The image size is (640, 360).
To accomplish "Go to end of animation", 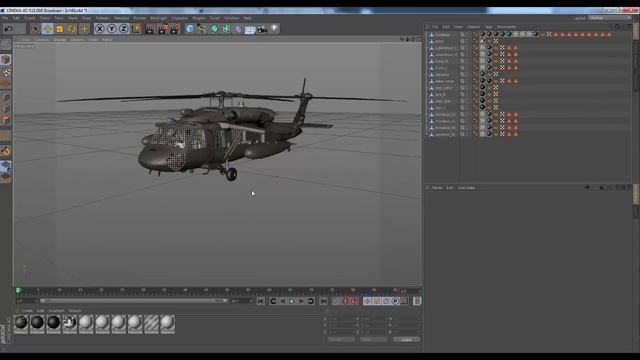I will (323, 301).
